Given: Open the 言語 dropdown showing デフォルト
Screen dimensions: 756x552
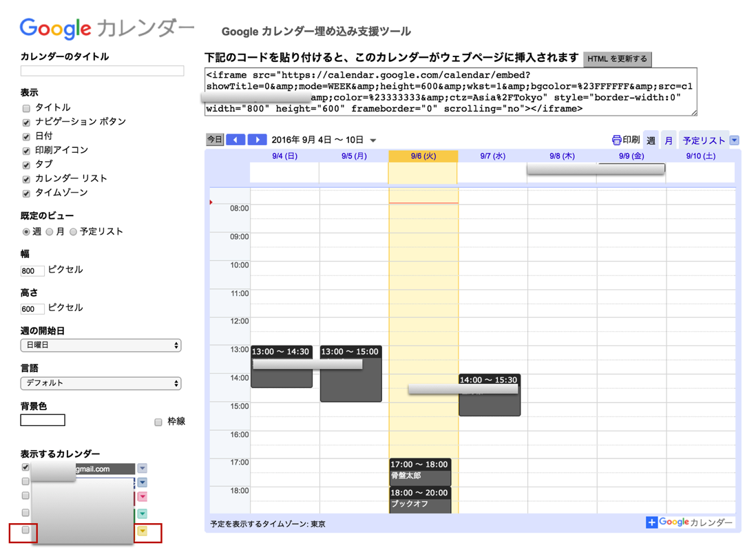Looking at the screenshot, I should 101,383.
